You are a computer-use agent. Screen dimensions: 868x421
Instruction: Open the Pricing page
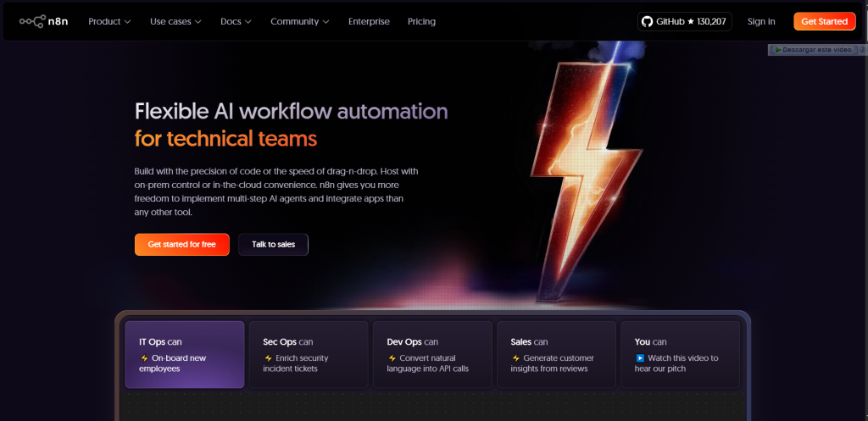point(422,21)
